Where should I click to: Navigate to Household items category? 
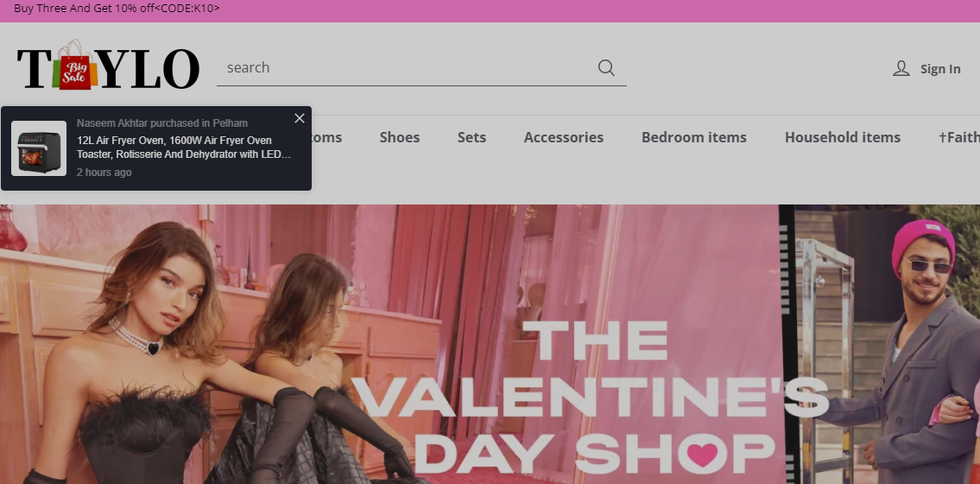(842, 137)
